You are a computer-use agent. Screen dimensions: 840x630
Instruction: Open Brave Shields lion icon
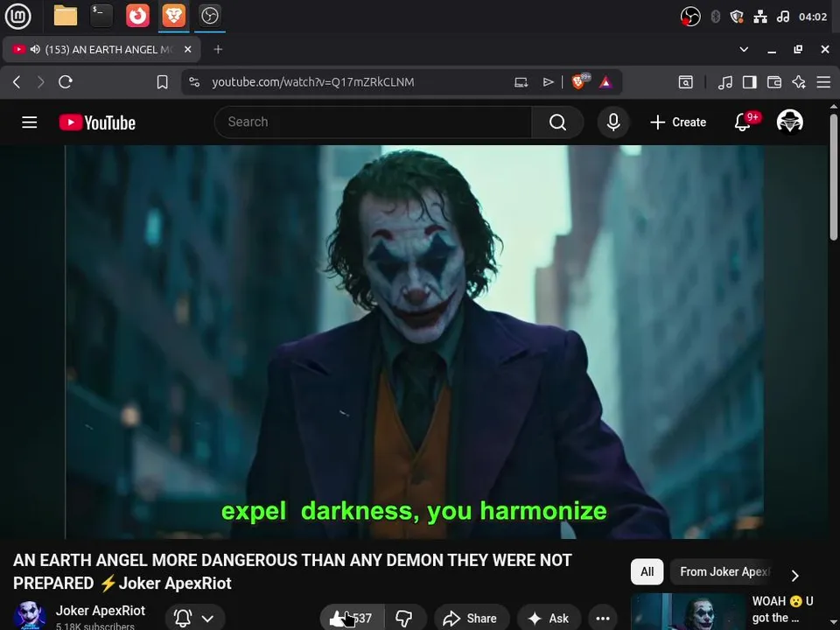[x=579, y=81]
